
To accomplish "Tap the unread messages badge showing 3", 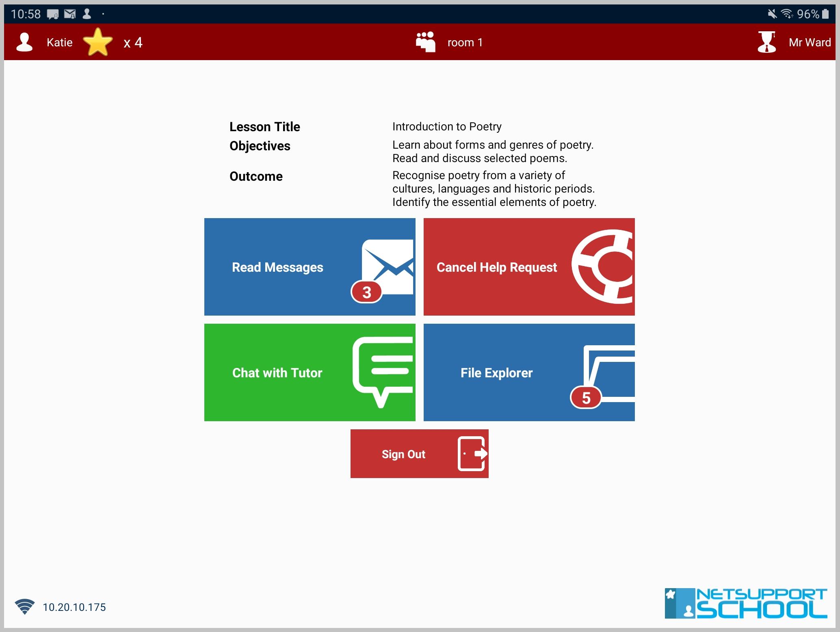I will tap(367, 292).
